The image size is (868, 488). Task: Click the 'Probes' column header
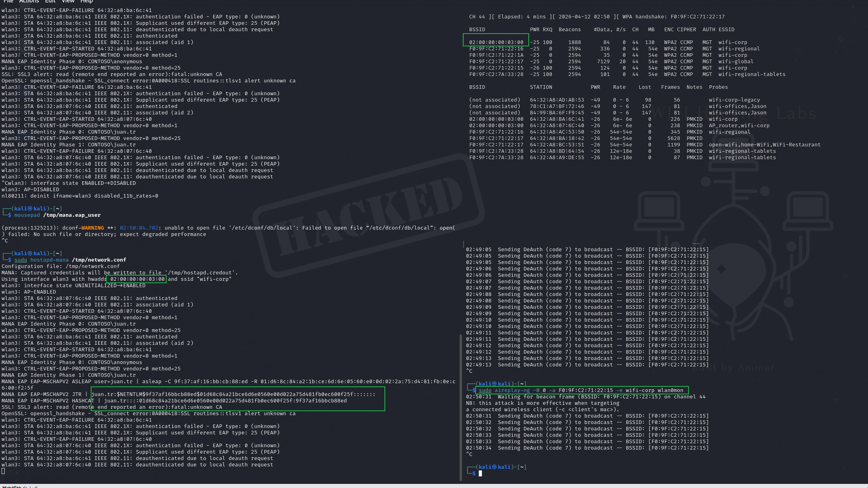[718, 87]
